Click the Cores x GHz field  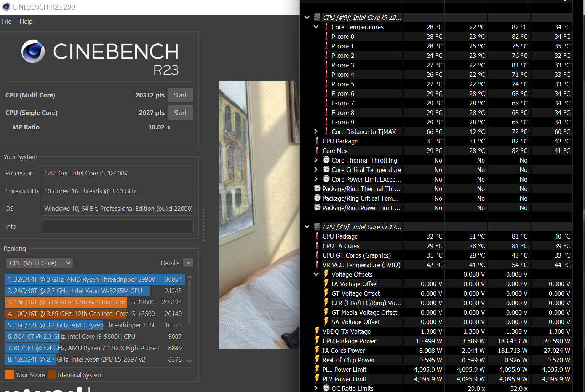118,191
